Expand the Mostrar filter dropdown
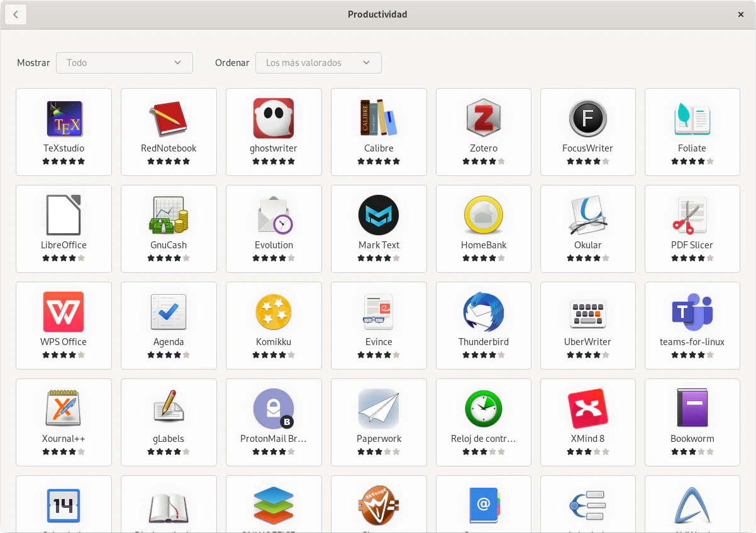 (125, 63)
